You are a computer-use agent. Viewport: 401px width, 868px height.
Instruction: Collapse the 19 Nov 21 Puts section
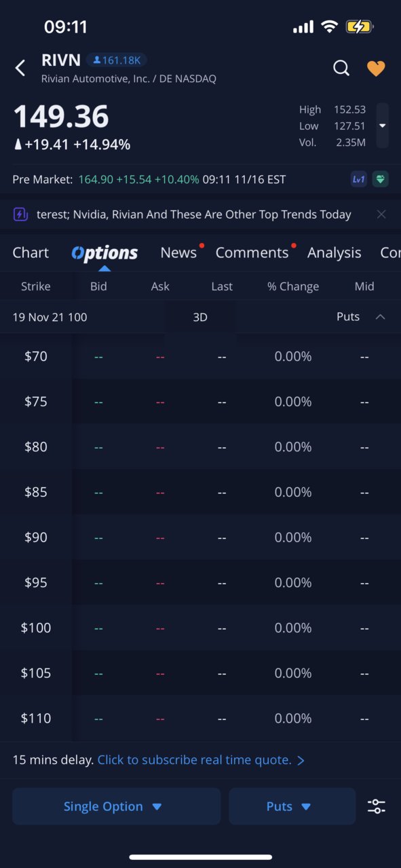click(x=380, y=317)
